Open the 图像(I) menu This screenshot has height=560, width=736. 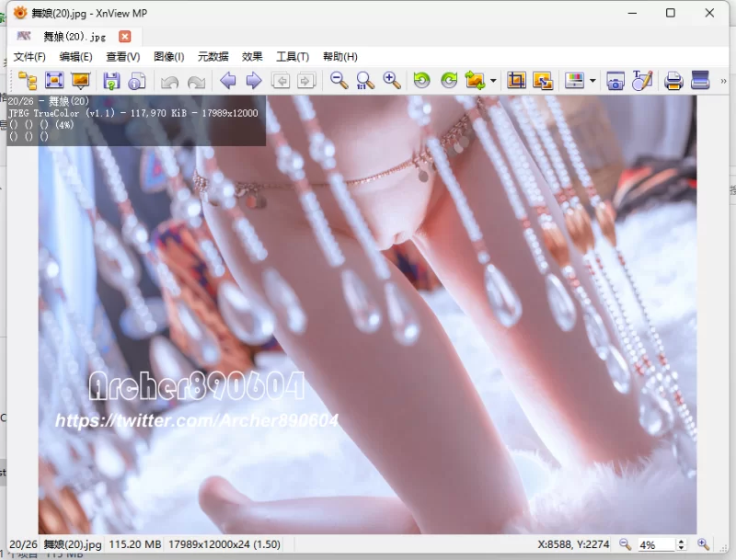169,57
